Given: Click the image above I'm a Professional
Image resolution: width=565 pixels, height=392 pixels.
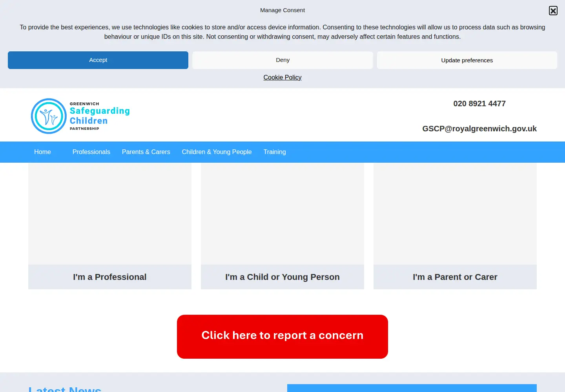Looking at the screenshot, I should point(110,214).
